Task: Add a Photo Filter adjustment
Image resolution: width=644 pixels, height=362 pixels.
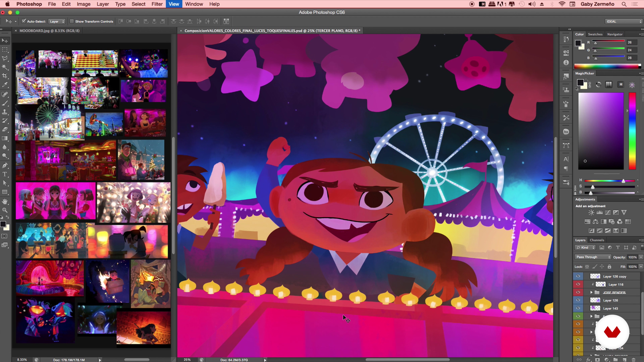Action: [x=611, y=222]
